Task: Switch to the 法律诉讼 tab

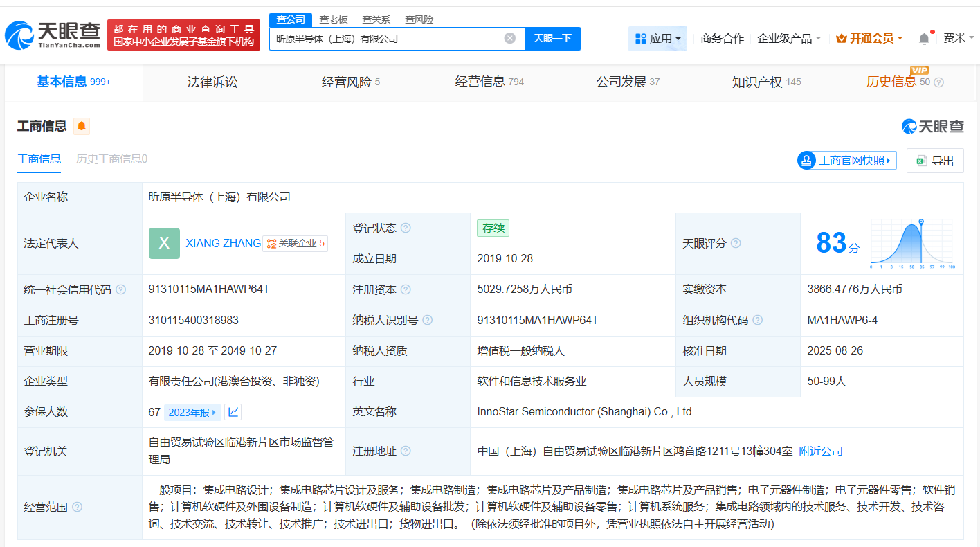Action: click(212, 82)
